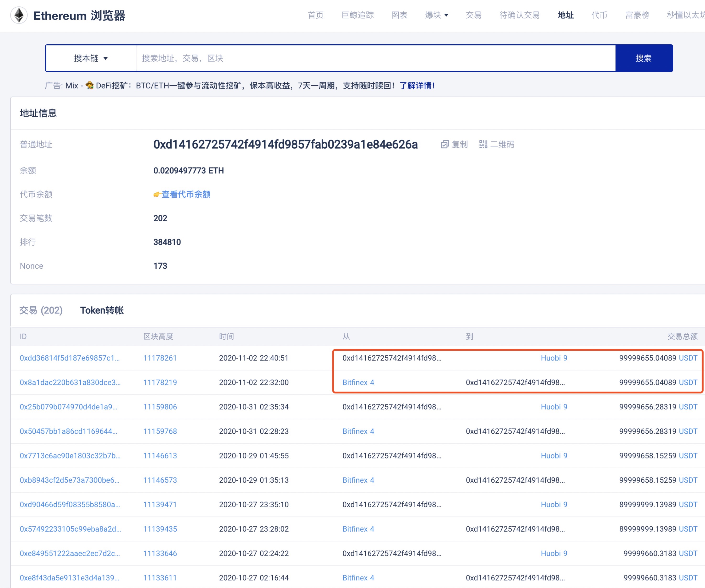Open transaction 0xe849551222aaec2ec7d2c...
Image resolution: width=705 pixels, height=588 pixels.
tap(70, 553)
